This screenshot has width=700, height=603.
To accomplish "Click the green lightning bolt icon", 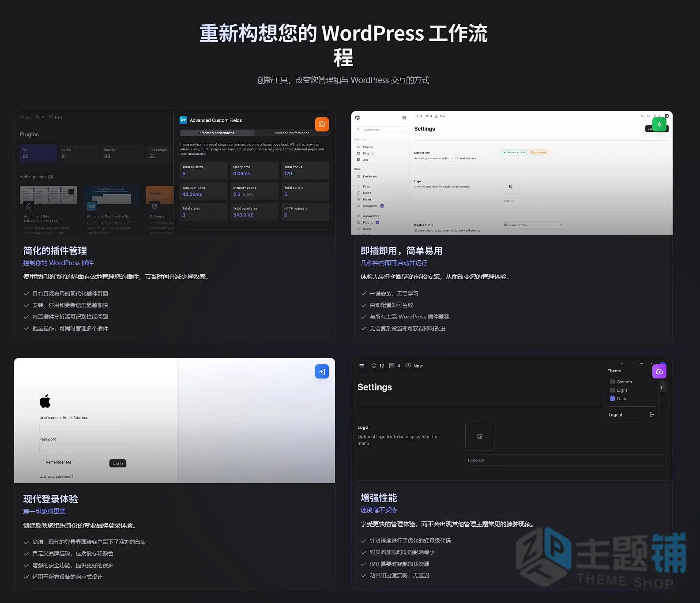I will 659,124.
